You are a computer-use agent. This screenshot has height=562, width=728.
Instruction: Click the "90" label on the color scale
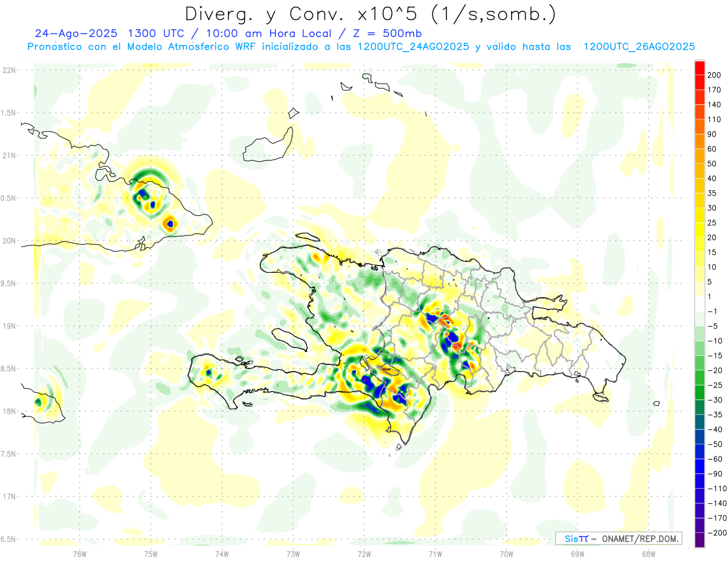click(x=712, y=134)
